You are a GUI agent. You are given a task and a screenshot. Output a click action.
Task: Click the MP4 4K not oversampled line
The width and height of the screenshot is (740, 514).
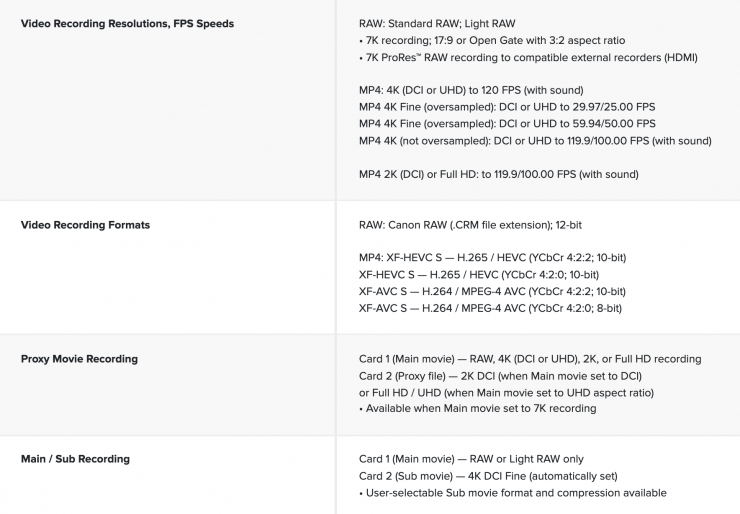[535, 141]
